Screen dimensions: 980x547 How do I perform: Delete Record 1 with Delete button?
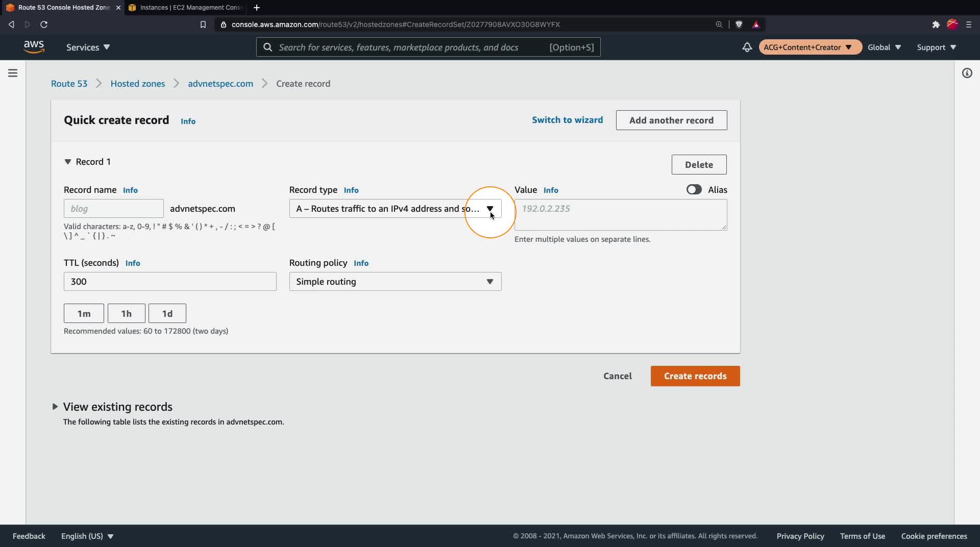pos(699,165)
